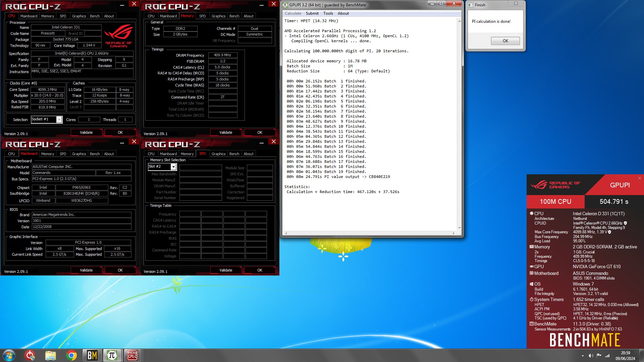
Task: Select the ROG CPU-Z taskbar icon
Action: [132, 355]
